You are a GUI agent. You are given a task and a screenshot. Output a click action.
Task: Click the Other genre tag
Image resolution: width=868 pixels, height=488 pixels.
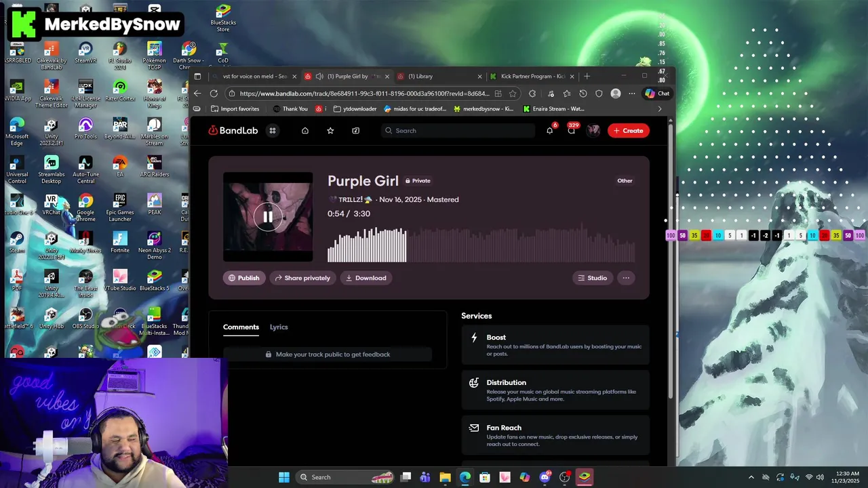coord(625,181)
